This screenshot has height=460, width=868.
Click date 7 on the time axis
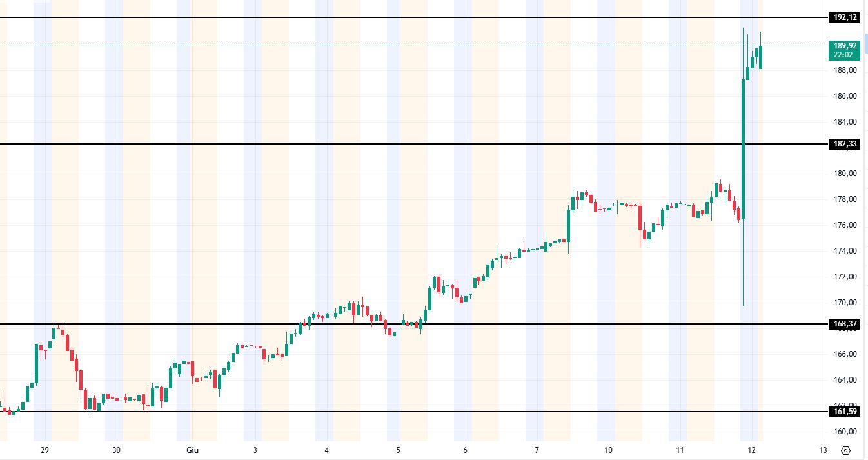pos(537,450)
